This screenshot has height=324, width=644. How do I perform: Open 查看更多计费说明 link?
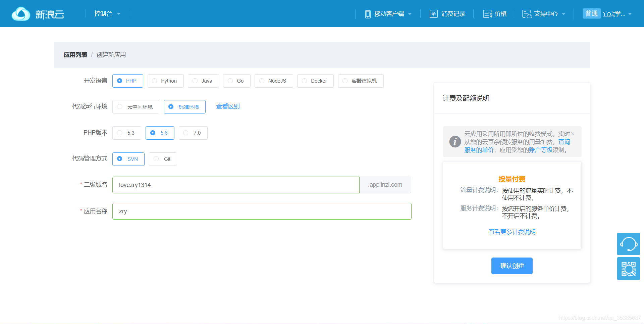(512, 232)
